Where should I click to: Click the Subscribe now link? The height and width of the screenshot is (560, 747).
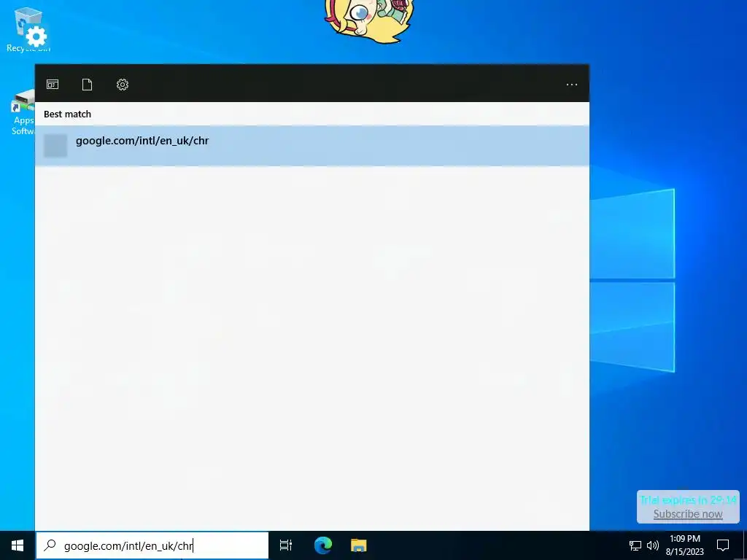688,514
